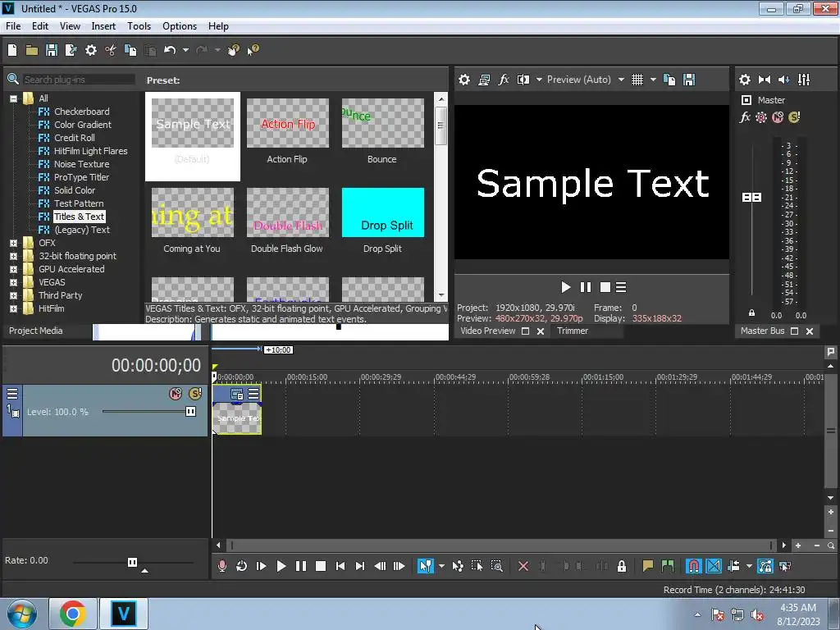The width and height of the screenshot is (840, 630).
Task: Choose the Action Flip preset thumbnail
Action: pos(288,123)
